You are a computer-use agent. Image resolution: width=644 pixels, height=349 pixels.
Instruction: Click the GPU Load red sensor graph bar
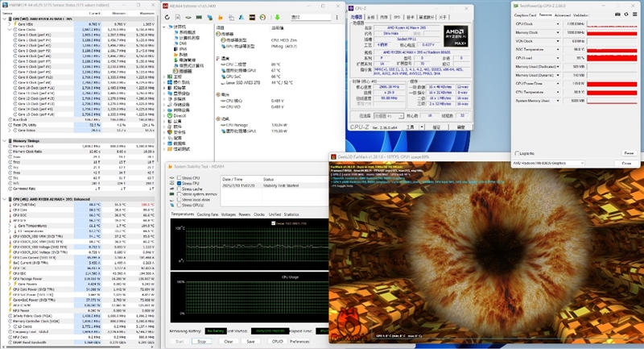[610, 59]
